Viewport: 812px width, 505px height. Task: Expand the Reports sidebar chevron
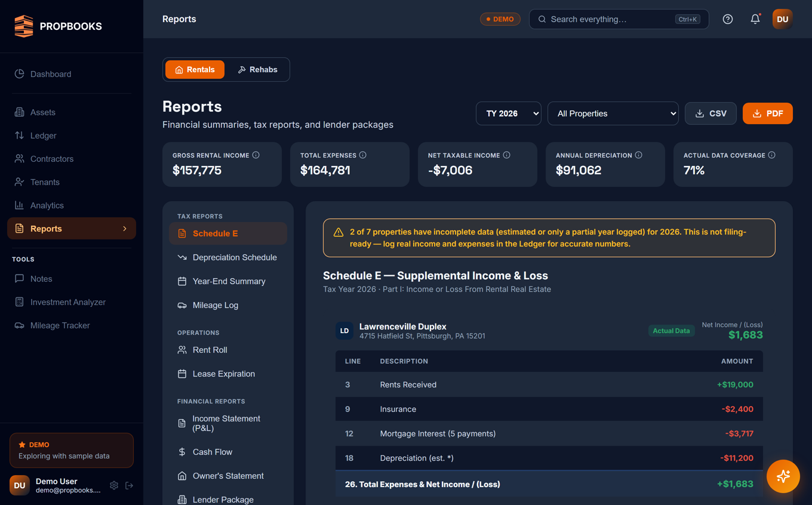(125, 229)
